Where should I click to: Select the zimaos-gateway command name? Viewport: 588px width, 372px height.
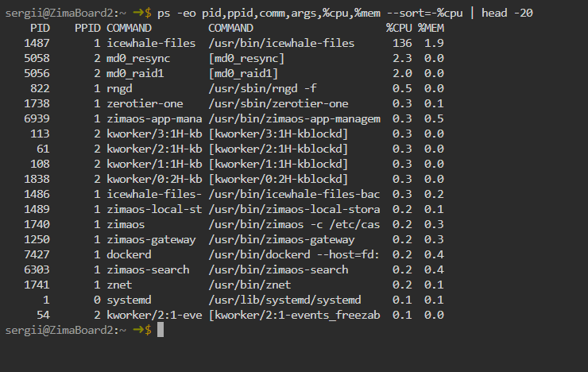(x=151, y=239)
